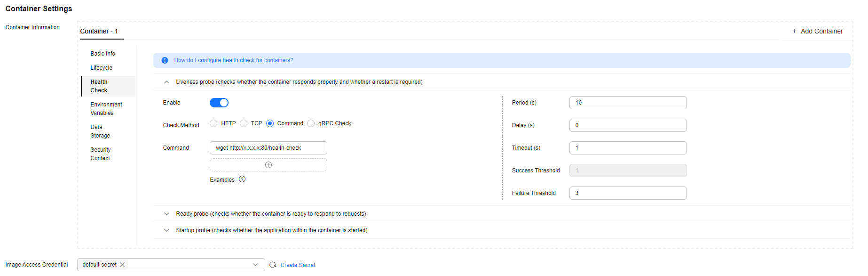Click the Failure Threshold input field

pos(628,193)
